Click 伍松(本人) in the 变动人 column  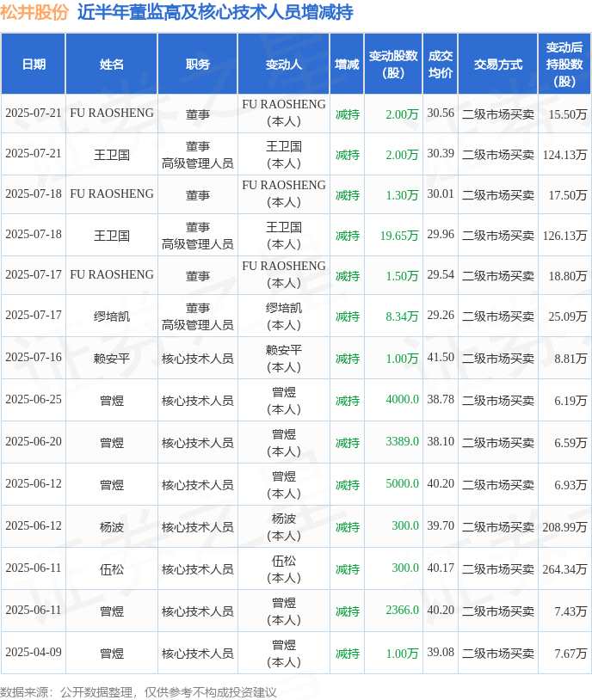click(x=284, y=569)
